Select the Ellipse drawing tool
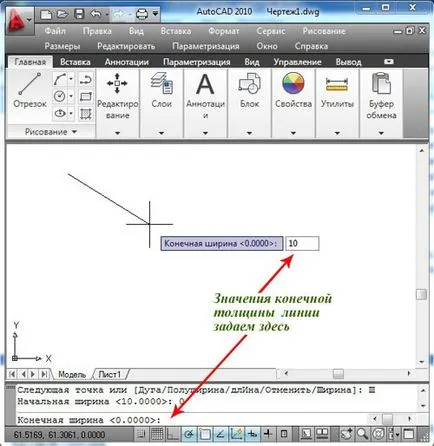The height and width of the screenshot is (446, 434). (60, 113)
